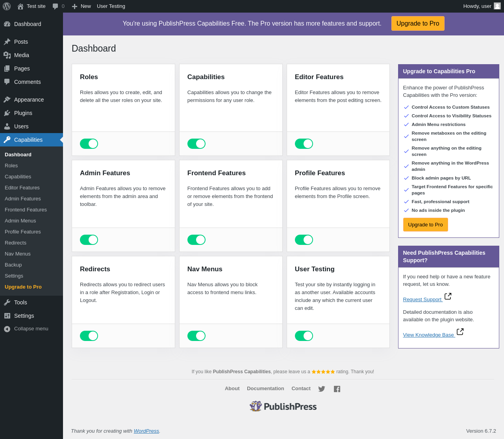This screenshot has height=439, width=504.
Task: Turn off the Frontend Features toggle
Action: pos(196,240)
